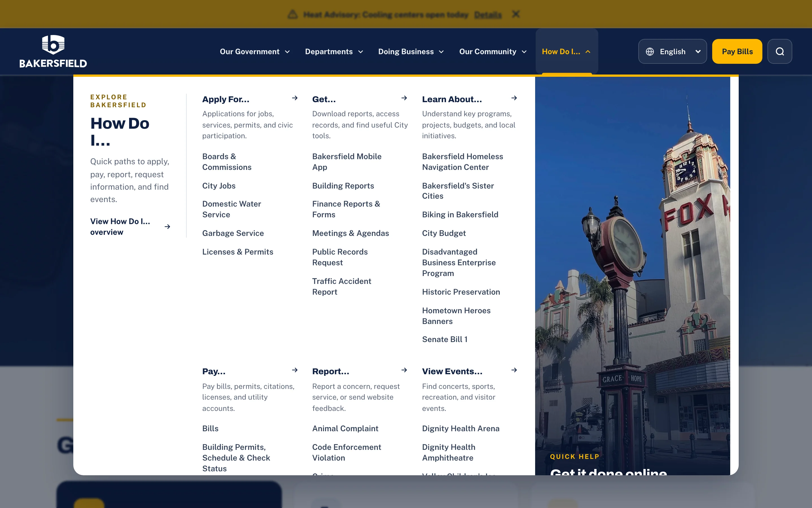812x508 pixels.
Task: Click the Bakersfield logo
Action: [x=53, y=51]
